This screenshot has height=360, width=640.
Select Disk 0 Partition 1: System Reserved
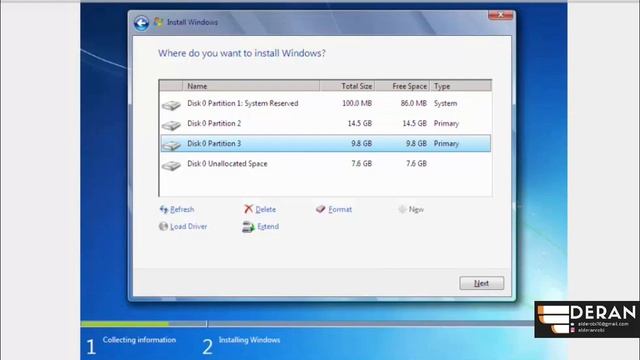pyautogui.click(x=326, y=104)
